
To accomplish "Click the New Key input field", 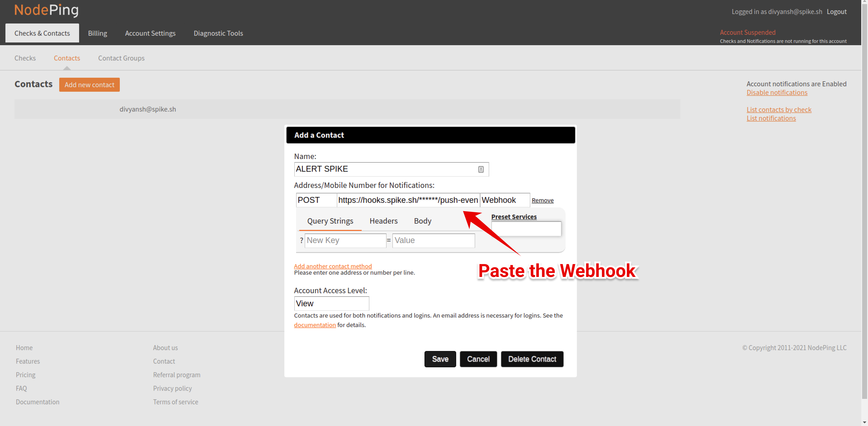I will click(345, 241).
